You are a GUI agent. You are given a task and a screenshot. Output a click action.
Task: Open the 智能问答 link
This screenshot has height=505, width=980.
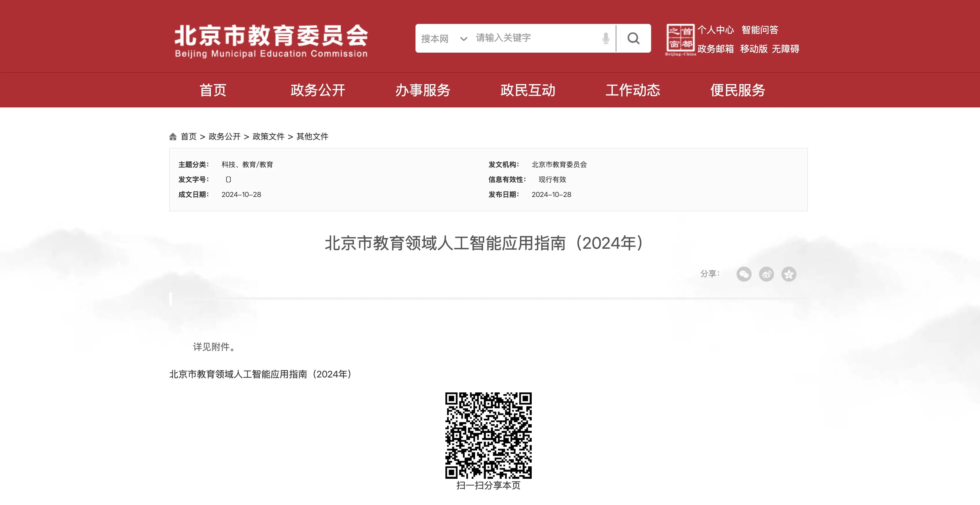pos(760,30)
